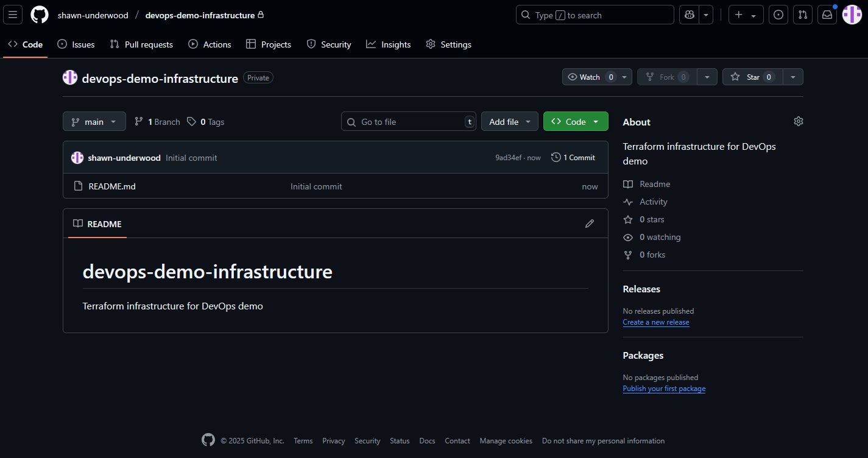868x458 pixels.
Task: Open the 'Initial commit' message in the commit header
Action: point(191,158)
